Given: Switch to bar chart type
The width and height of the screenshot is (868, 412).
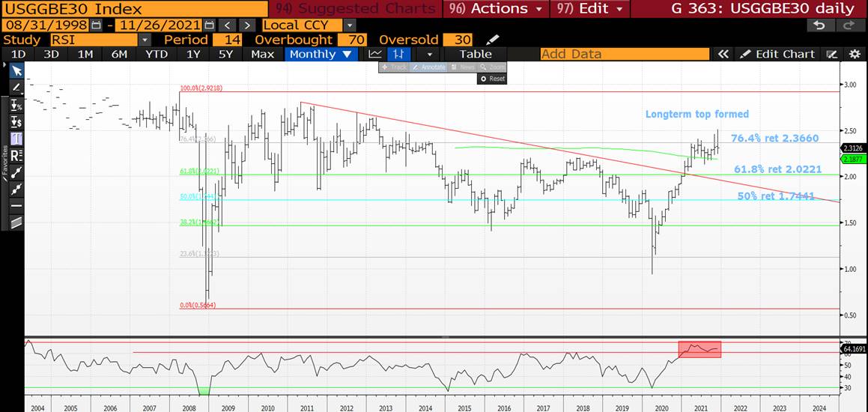Looking at the screenshot, I should [400, 54].
